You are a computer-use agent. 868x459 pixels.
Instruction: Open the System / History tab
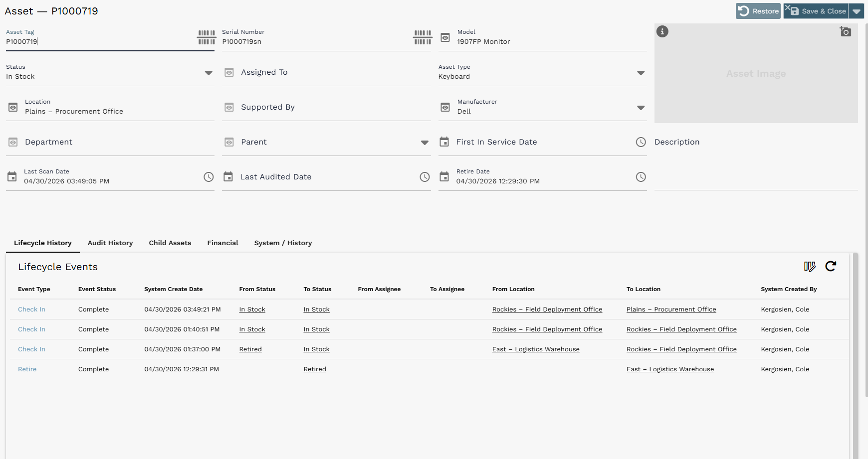[283, 243]
